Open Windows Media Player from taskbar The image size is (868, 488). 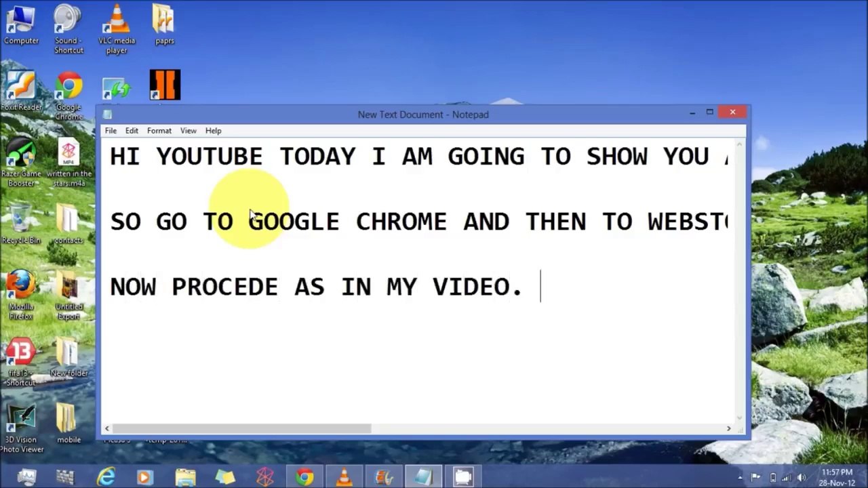(145, 476)
